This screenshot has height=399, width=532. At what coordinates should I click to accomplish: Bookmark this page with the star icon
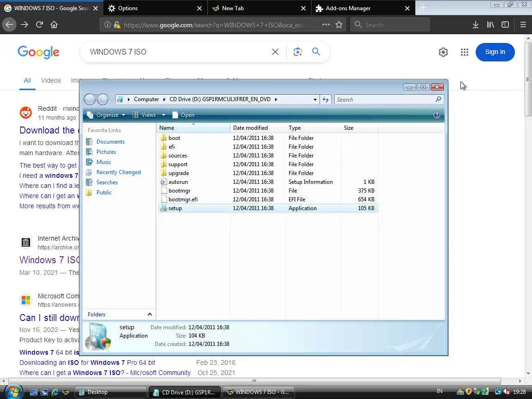click(339, 24)
